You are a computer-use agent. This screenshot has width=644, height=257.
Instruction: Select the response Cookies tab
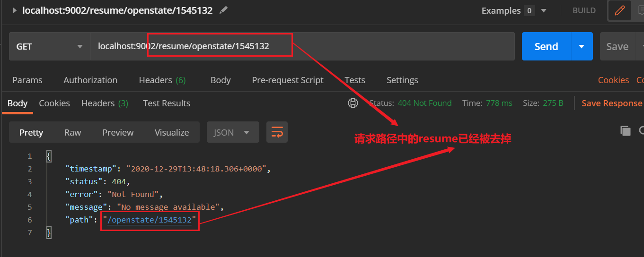pyautogui.click(x=54, y=103)
